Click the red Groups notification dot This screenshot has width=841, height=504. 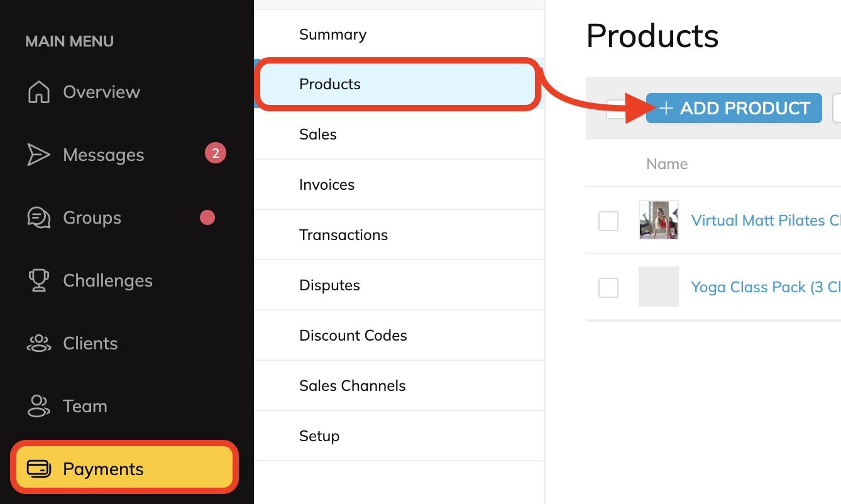[x=207, y=217]
